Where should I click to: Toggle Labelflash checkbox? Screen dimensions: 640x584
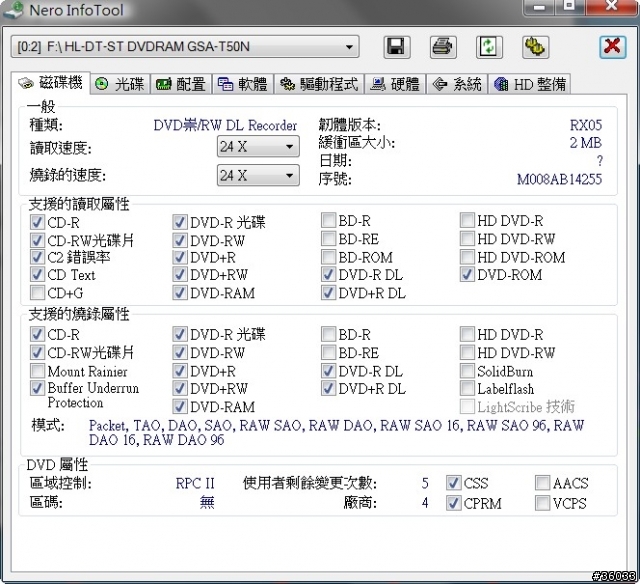click(x=467, y=389)
